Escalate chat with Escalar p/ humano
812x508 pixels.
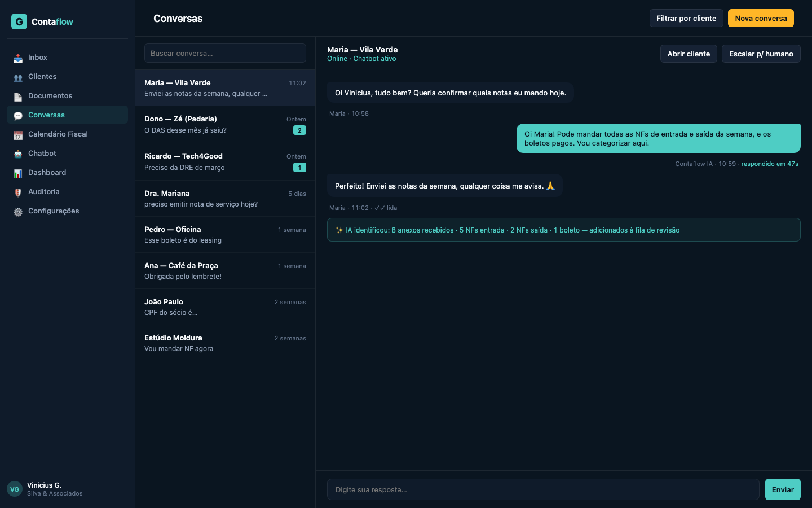(x=761, y=54)
